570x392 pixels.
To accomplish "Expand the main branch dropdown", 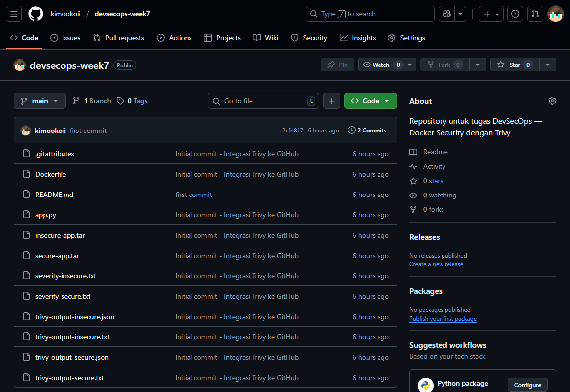I will [40, 101].
